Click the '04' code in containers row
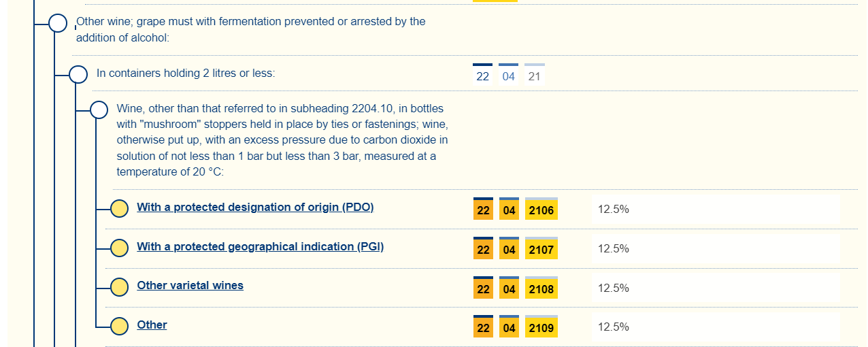 509,76
